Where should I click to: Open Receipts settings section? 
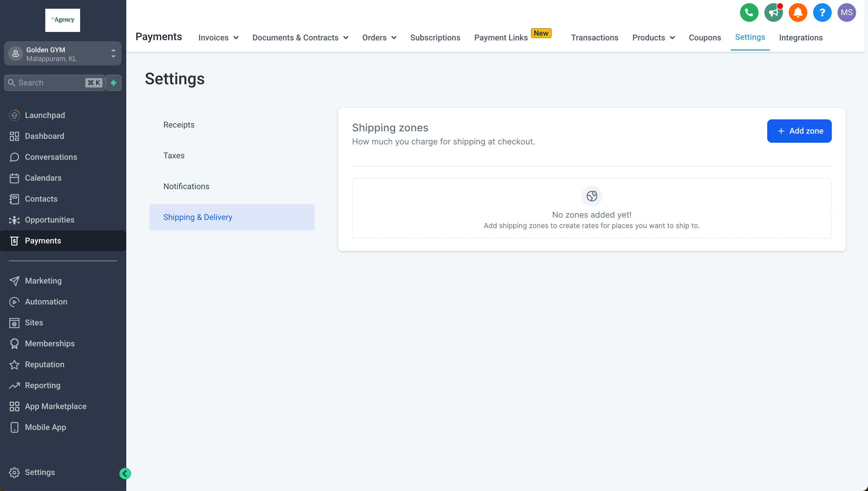click(179, 125)
